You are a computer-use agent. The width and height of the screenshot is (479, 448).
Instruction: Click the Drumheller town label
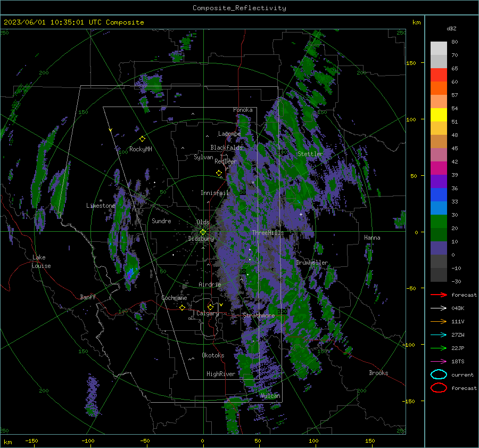pyautogui.click(x=312, y=263)
